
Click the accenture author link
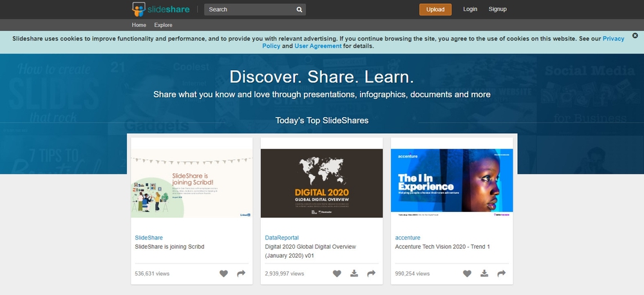coord(408,238)
